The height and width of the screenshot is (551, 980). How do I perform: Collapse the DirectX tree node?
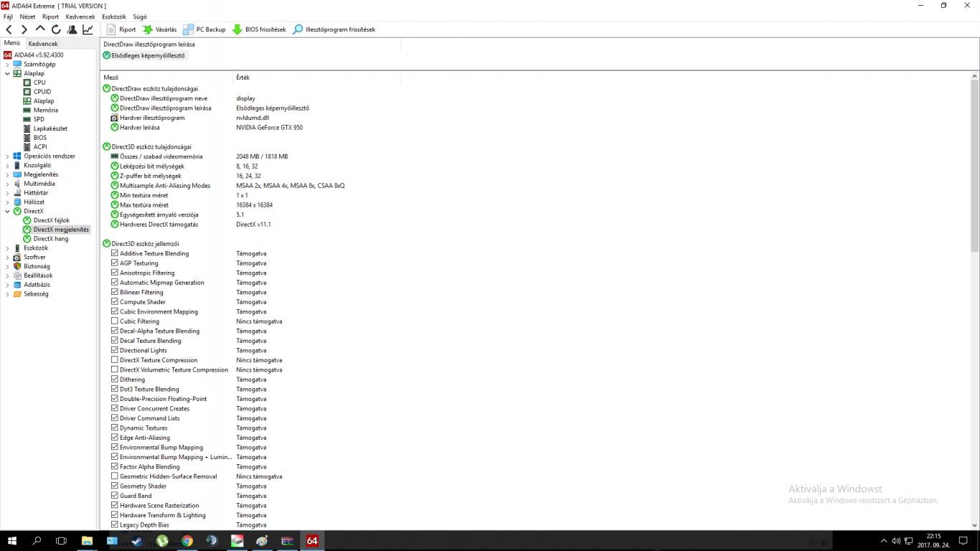click(7, 212)
